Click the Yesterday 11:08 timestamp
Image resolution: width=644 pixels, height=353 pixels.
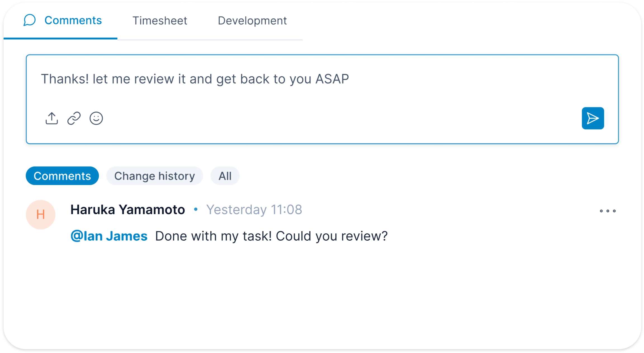point(254,209)
